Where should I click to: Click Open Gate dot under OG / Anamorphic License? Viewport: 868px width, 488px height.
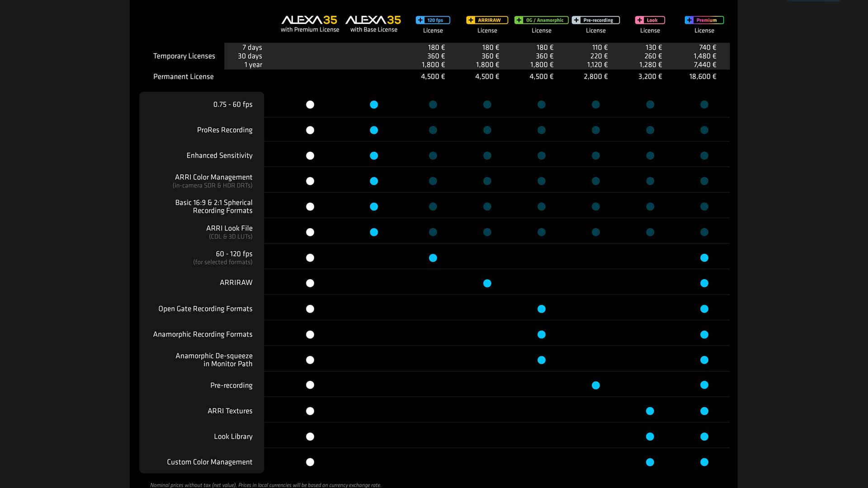(541, 309)
